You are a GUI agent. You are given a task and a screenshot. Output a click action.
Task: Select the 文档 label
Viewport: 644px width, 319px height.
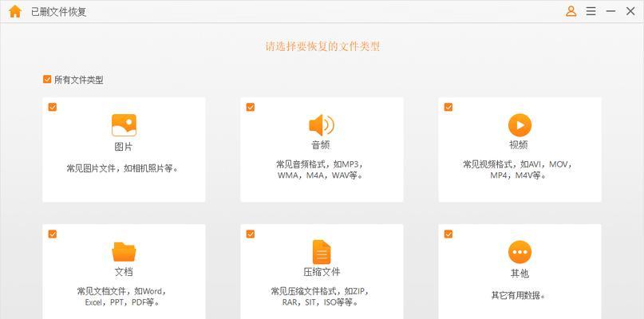click(x=124, y=272)
